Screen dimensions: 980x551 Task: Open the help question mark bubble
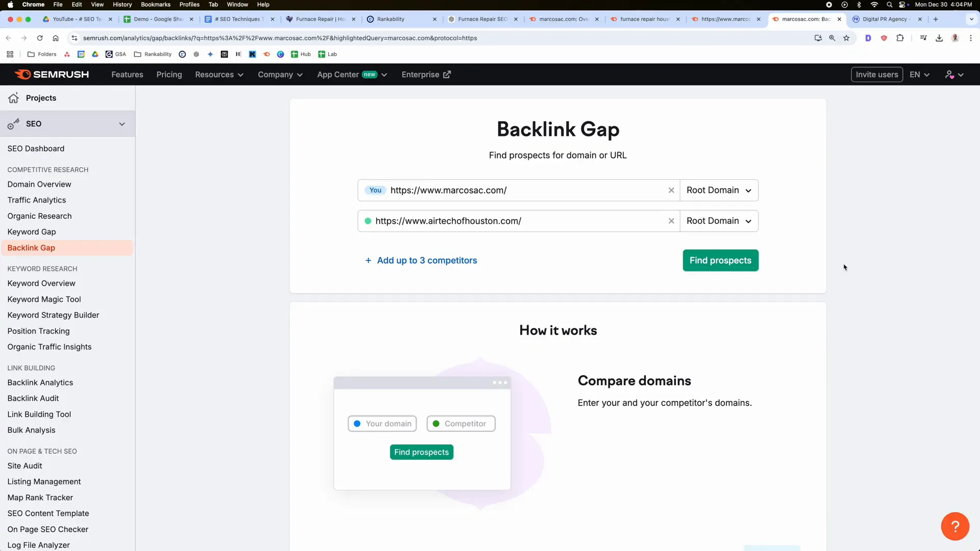[x=954, y=526]
